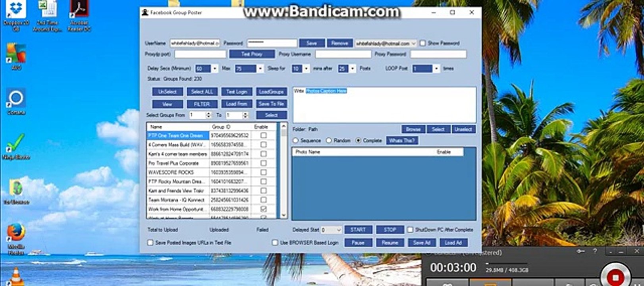Click the Load Ad button

point(453,243)
